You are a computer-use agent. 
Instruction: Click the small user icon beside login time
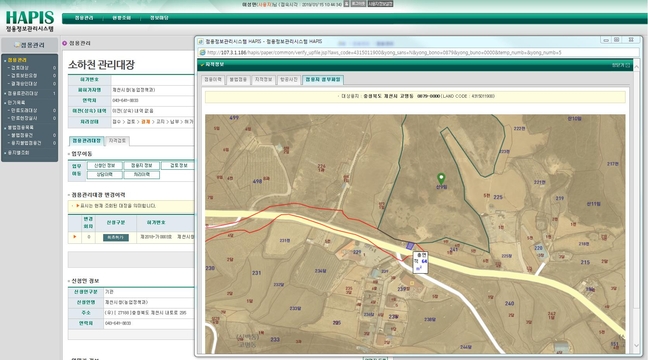pyautogui.click(x=346, y=4)
